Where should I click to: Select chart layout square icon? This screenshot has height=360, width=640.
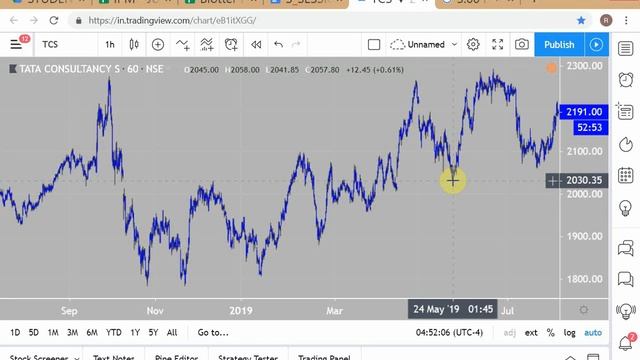coord(374,44)
